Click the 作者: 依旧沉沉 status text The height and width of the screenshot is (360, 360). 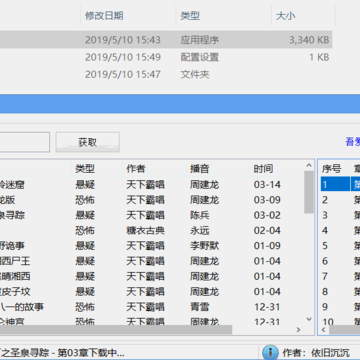pyautogui.click(x=316, y=353)
